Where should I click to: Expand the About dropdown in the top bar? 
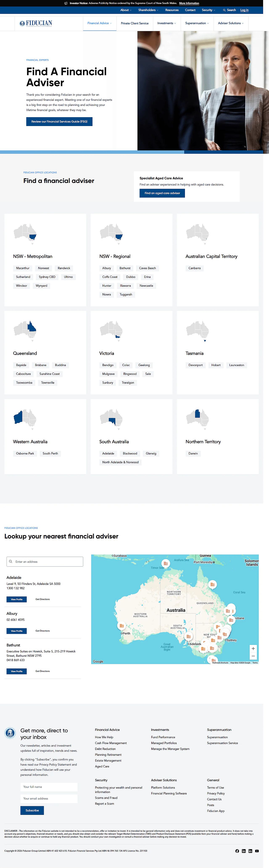[x=126, y=10]
